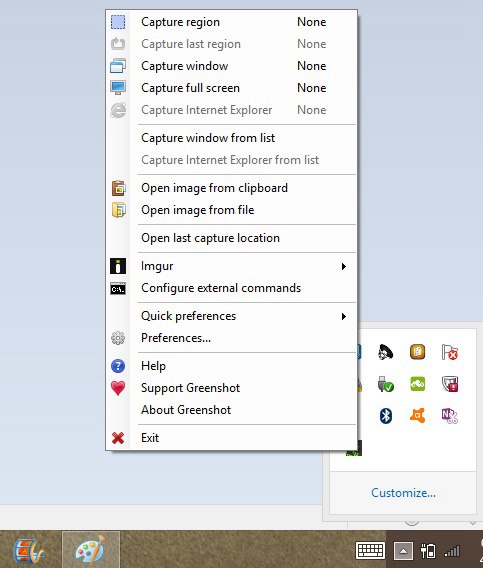Toggle the show hidden icons arrow

coord(403,551)
